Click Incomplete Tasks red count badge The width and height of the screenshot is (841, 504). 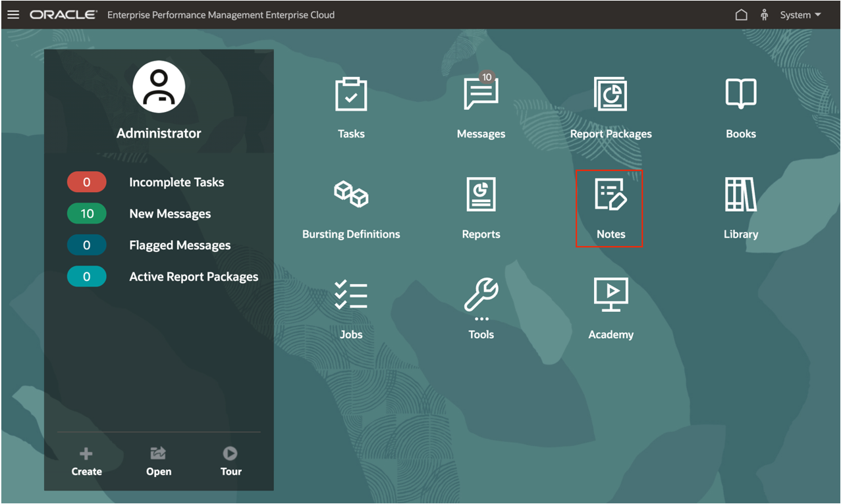pos(86,182)
